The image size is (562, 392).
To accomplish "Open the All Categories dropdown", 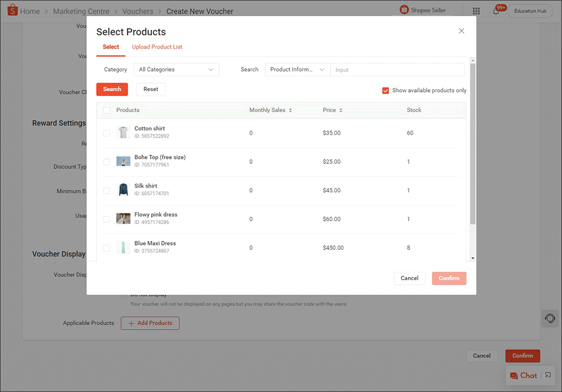I will pyautogui.click(x=176, y=69).
